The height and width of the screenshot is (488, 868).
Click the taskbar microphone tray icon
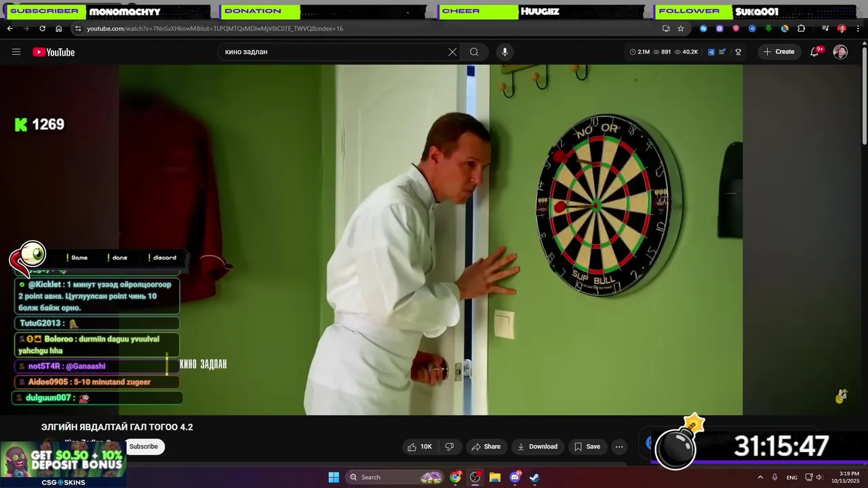(x=775, y=477)
